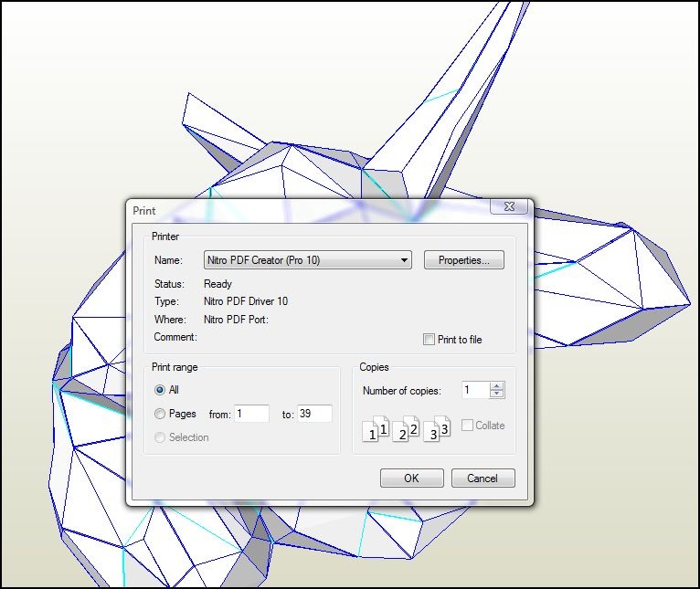
Task: Cancel the Print dialog
Action: [483, 478]
